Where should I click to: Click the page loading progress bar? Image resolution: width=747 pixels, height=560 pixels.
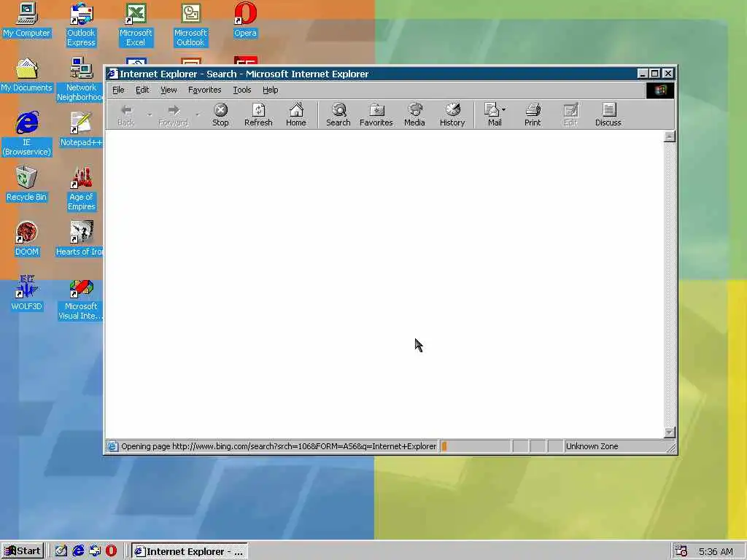[474, 446]
